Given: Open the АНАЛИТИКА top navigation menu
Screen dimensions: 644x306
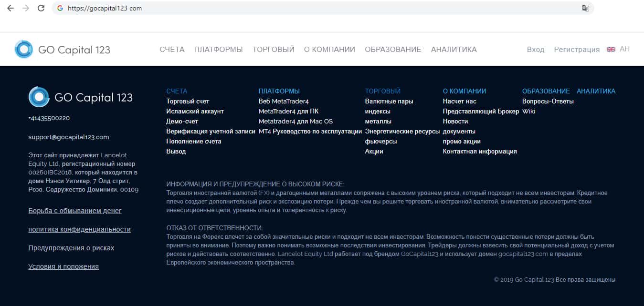Looking at the screenshot, I should (x=454, y=50).
